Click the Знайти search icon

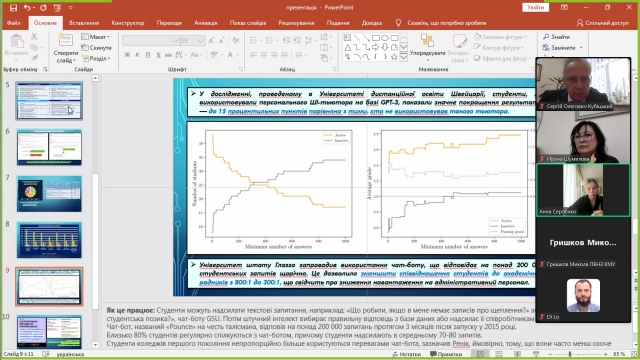click(546, 37)
